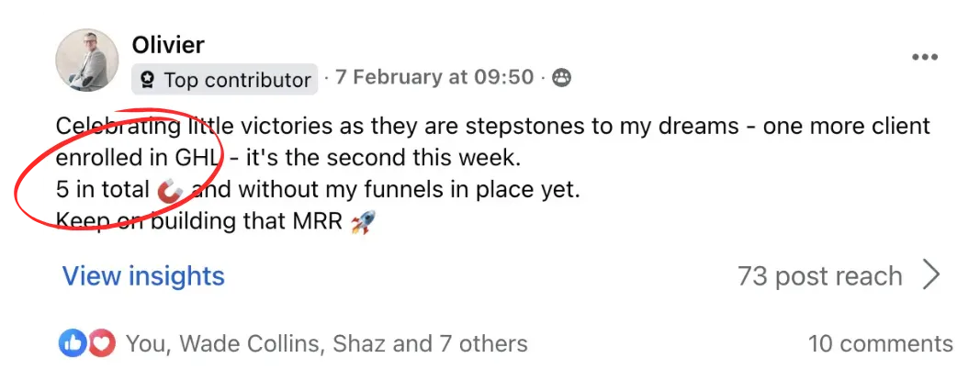
Task: Click the blue Like reaction icon
Action: [x=73, y=343]
